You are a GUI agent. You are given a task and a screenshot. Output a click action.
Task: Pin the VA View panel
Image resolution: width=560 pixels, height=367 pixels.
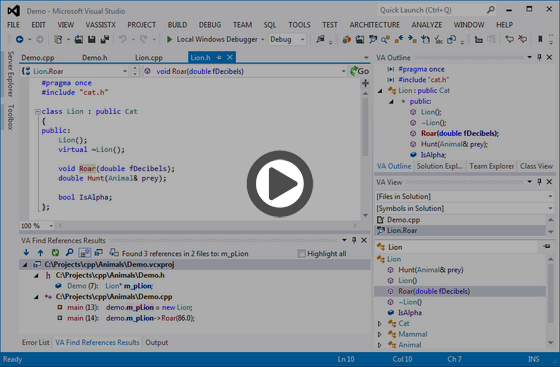pos(539,182)
